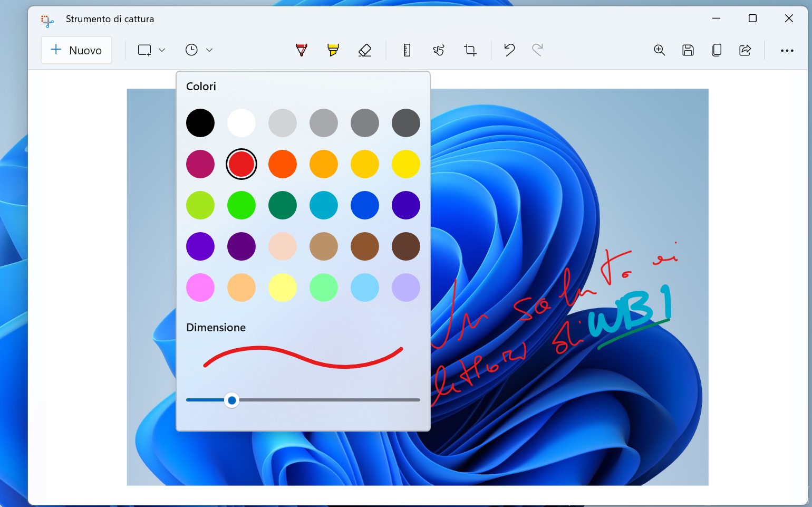The height and width of the screenshot is (507, 812).
Task: Select the yellow highlighter tool
Action: (333, 50)
